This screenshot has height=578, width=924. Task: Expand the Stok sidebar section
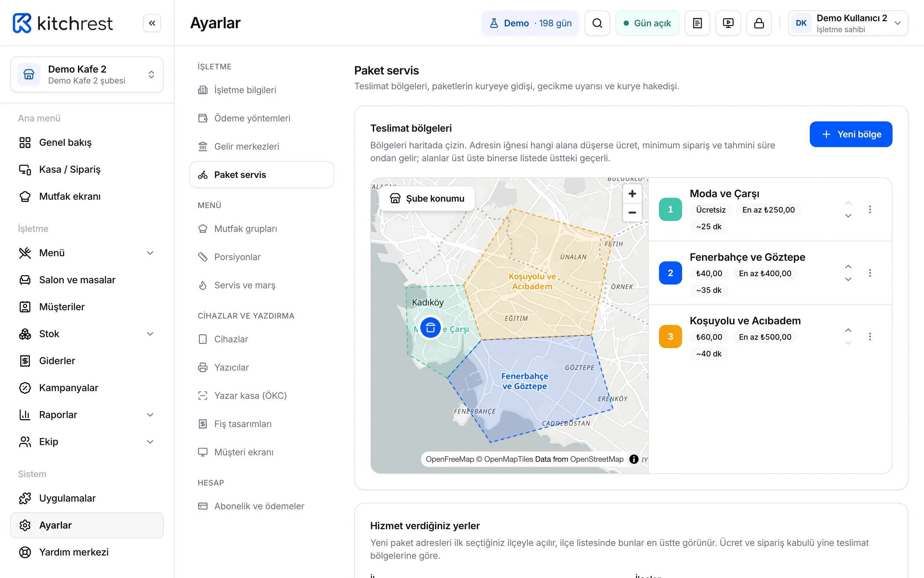point(87,334)
